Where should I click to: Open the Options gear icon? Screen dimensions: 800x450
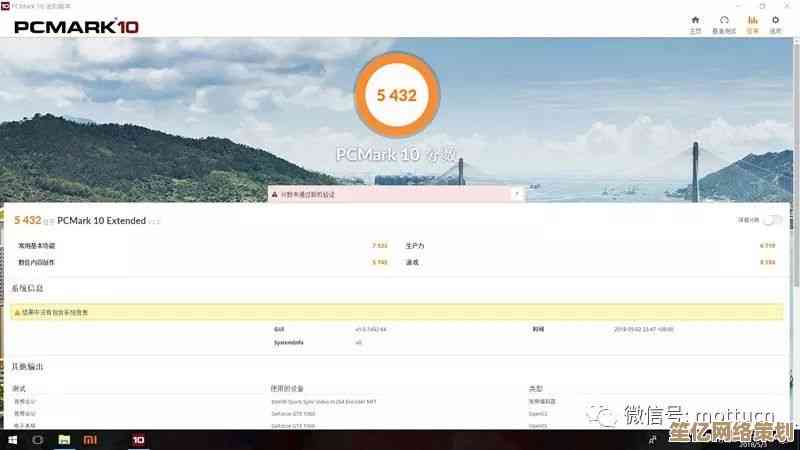tap(777, 24)
